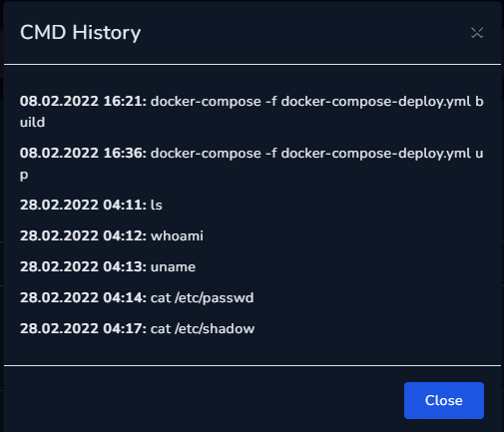Select the 28.02.2022 04:14 timestamp
The image size is (504, 432).
[x=83, y=297]
